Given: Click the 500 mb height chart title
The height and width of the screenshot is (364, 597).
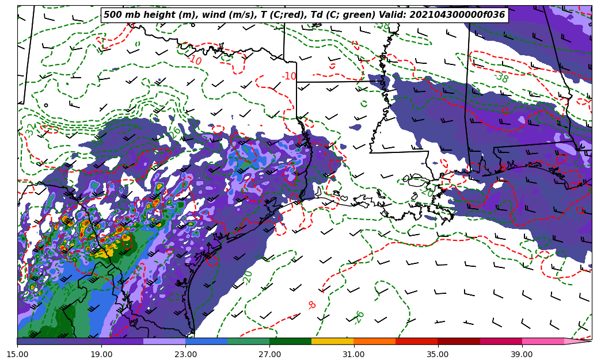Looking at the screenshot, I should [x=304, y=15].
